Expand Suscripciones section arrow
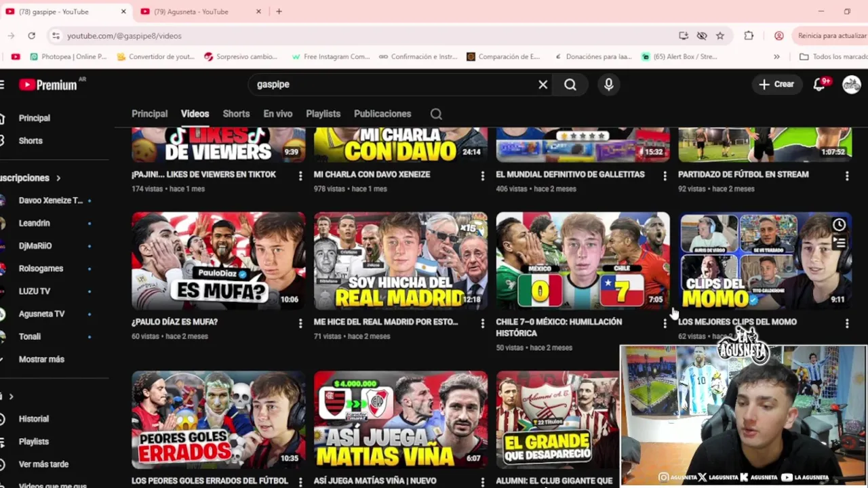This screenshot has height=488, width=868. [x=58, y=178]
